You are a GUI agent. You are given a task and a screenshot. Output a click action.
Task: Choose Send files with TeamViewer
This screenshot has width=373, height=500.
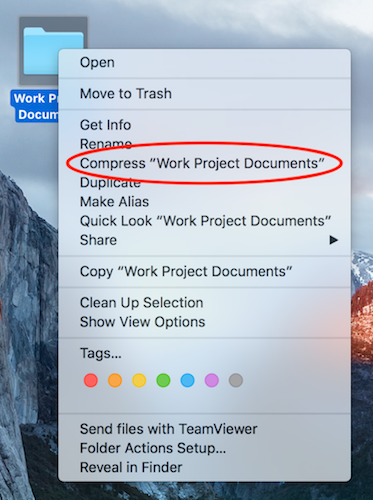[204, 429]
